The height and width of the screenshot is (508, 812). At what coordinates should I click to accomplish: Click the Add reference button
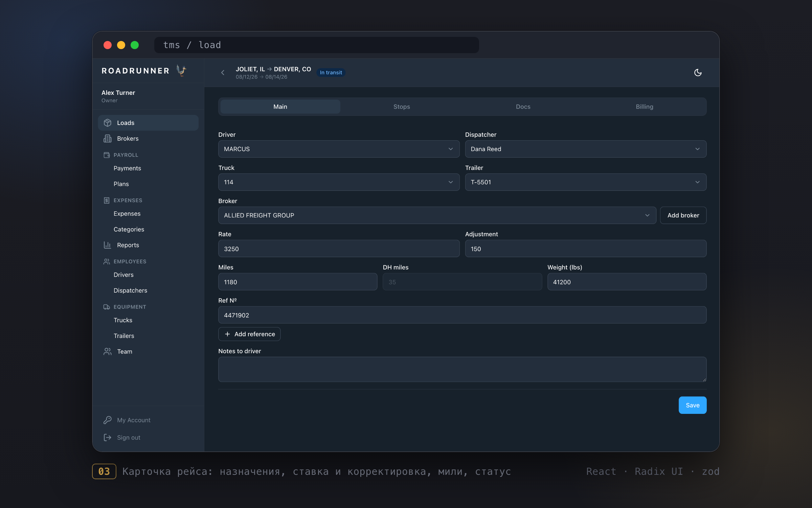(249, 334)
